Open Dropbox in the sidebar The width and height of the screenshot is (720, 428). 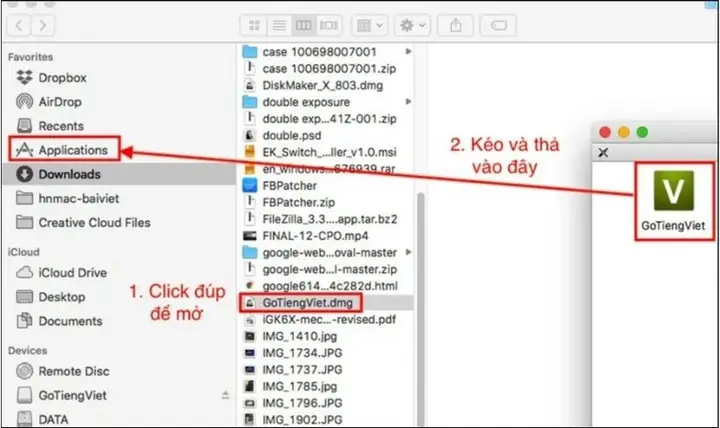(x=62, y=78)
